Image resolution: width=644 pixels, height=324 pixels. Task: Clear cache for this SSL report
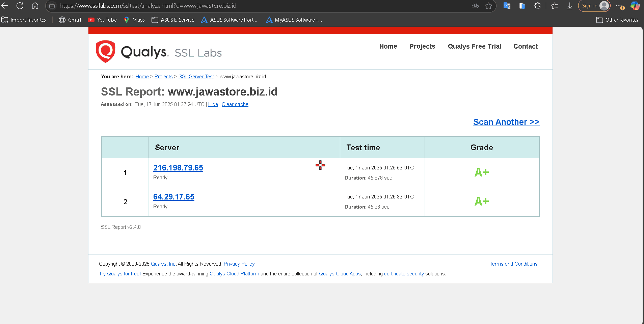tap(235, 104)
